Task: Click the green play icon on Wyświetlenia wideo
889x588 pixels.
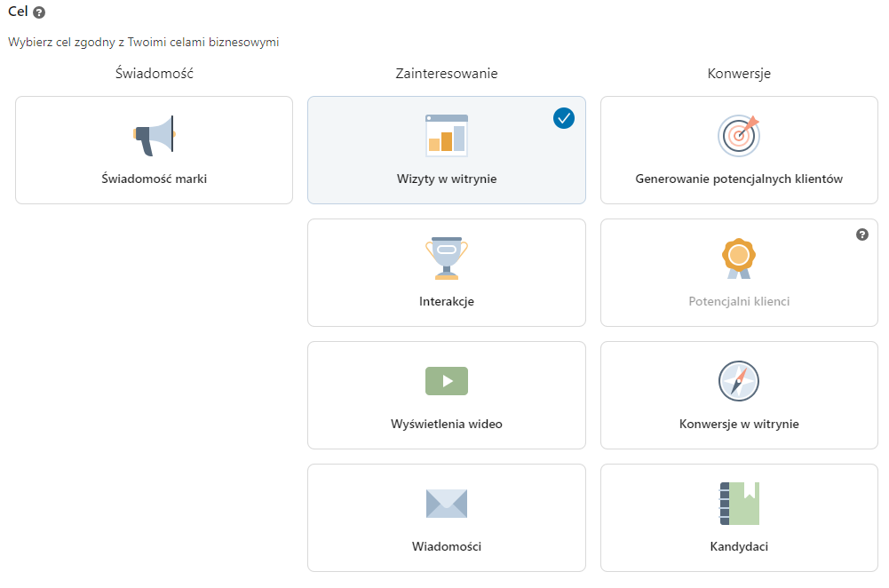Action: pyautogui.click(x=446, y=380)
